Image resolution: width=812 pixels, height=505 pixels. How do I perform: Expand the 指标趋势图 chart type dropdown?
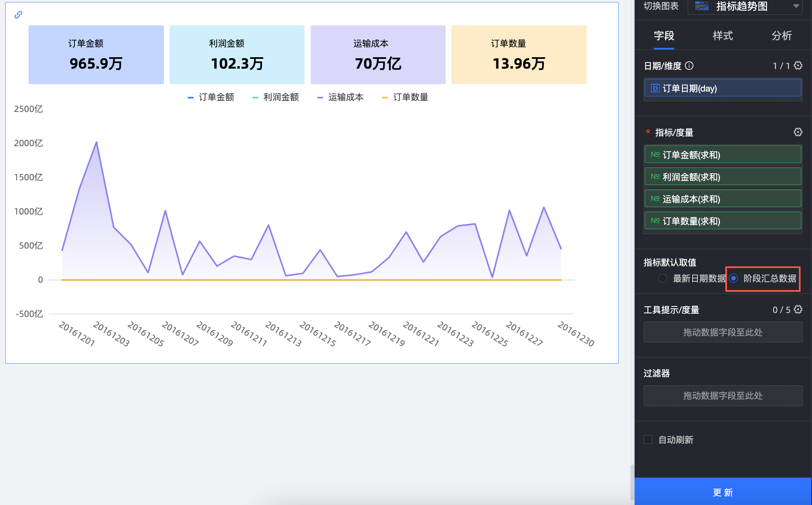click(x=796, y=6)
